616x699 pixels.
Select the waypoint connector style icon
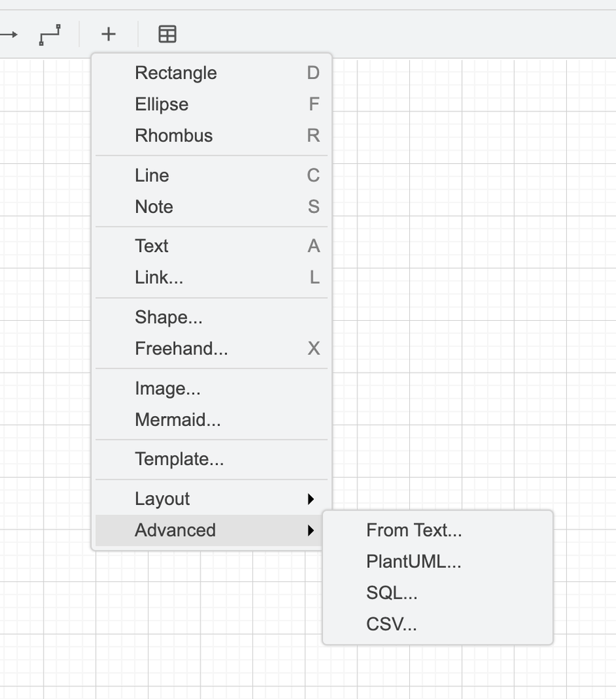pyautogui.click(x=50, y=34)
